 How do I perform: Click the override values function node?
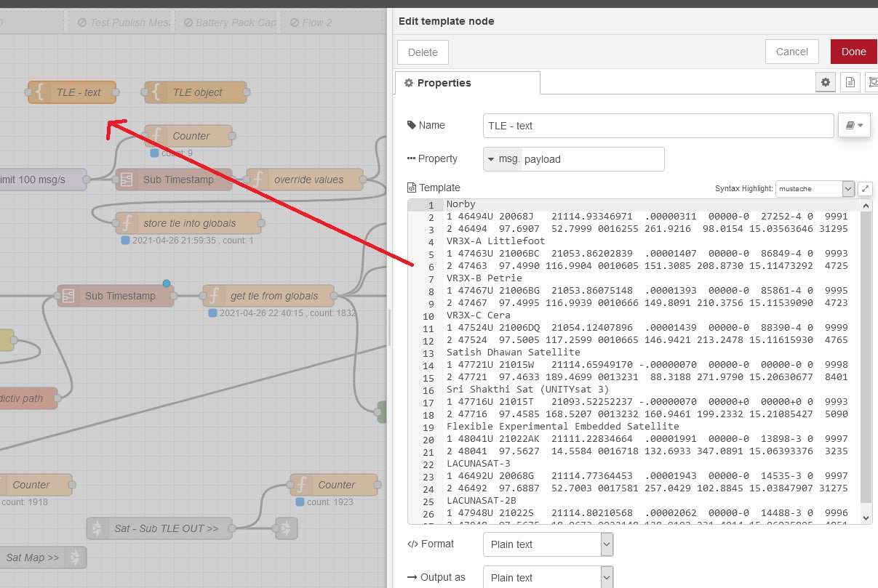pyautogui.click(x=307, y=180)
